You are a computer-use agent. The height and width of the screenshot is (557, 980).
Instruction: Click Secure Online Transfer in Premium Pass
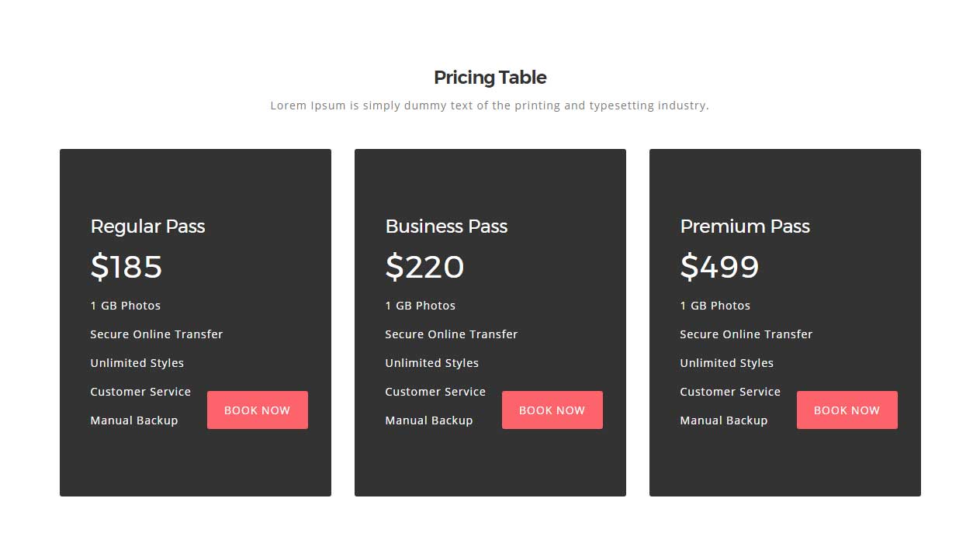(746, 334)
